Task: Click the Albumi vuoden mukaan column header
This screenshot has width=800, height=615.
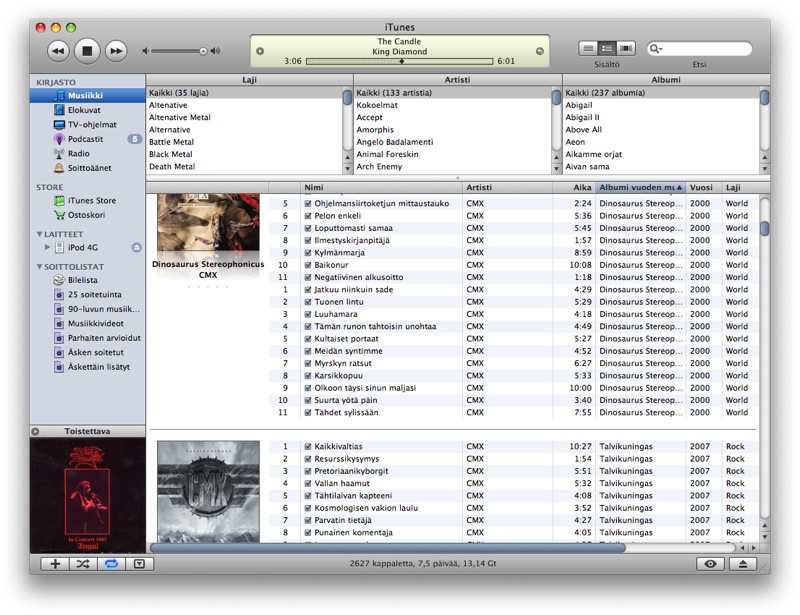Action: tap(640, 187)
